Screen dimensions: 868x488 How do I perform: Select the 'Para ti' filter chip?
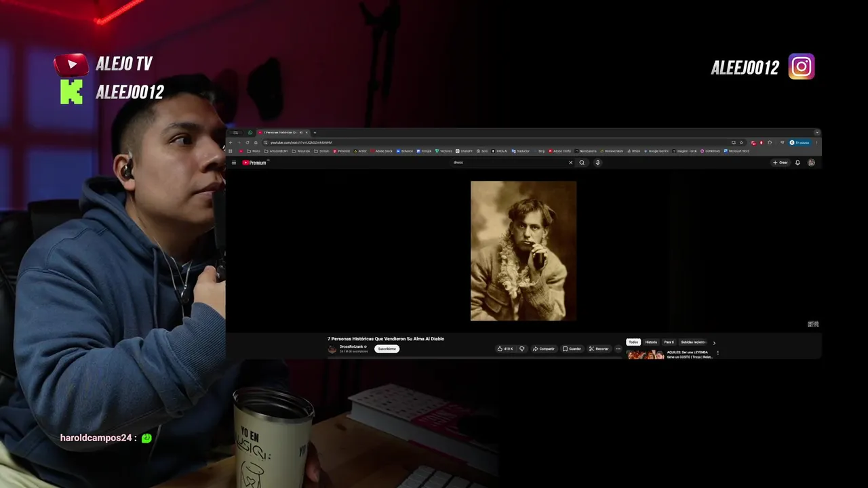pos(669,342)
